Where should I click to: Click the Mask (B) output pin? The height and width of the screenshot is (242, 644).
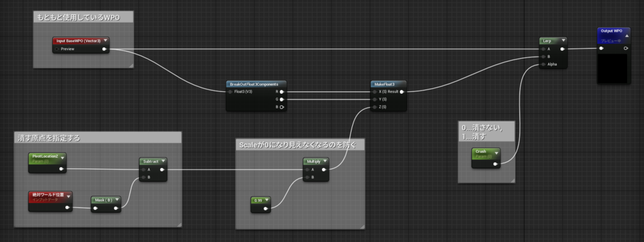click(x=116, y=208)
